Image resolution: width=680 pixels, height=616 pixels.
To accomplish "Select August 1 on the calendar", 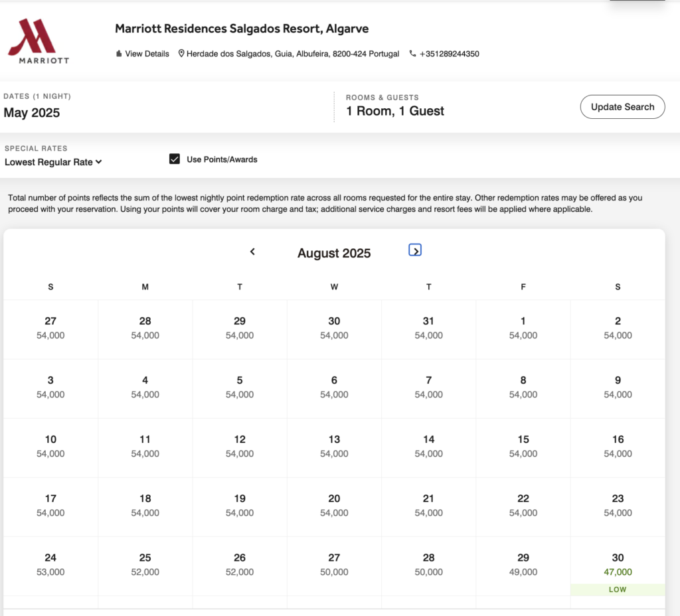I will 523,329.
